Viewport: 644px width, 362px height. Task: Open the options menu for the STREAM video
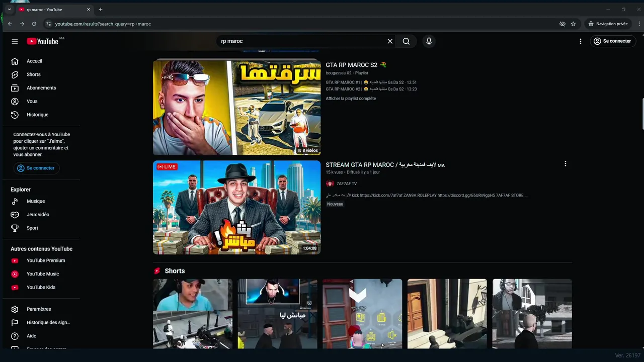566,164
